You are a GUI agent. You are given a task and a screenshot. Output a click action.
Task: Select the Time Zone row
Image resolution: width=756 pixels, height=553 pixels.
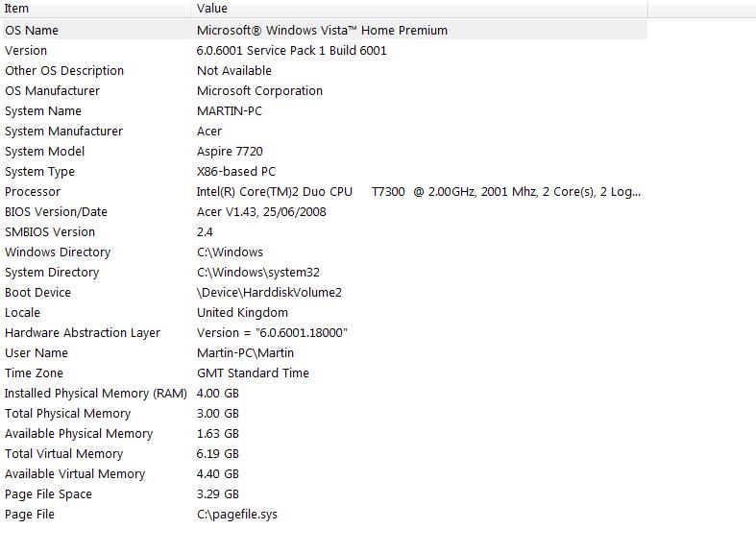point(324,373)
